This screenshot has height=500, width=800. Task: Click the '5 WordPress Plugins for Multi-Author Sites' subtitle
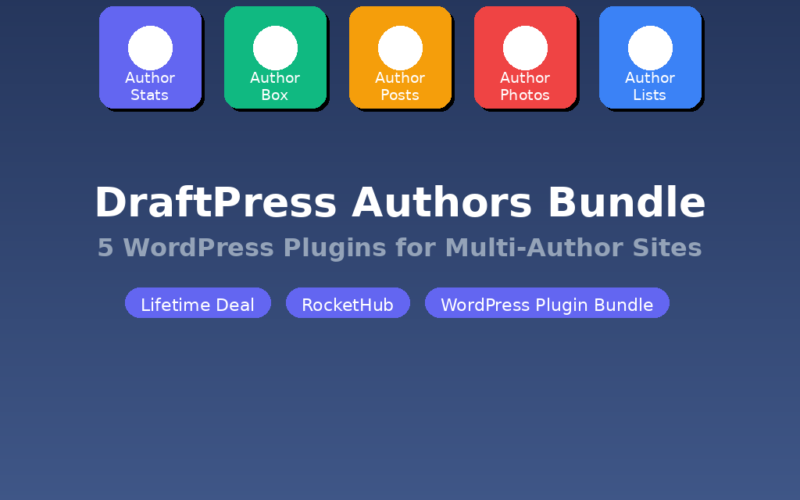click(x=400, y=247)
